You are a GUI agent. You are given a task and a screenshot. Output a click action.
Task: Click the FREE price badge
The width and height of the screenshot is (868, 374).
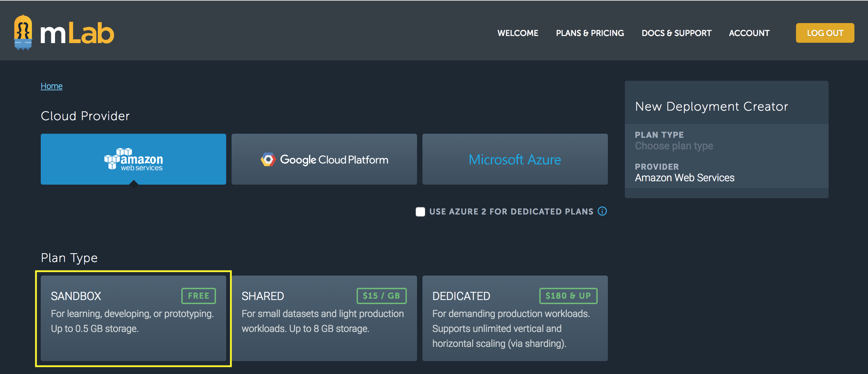199,296
